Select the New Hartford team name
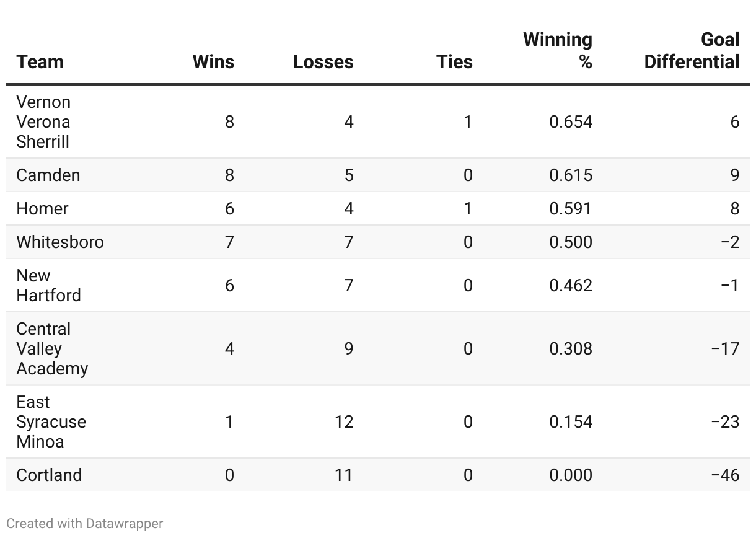756x538 pixels. [48, 286]
